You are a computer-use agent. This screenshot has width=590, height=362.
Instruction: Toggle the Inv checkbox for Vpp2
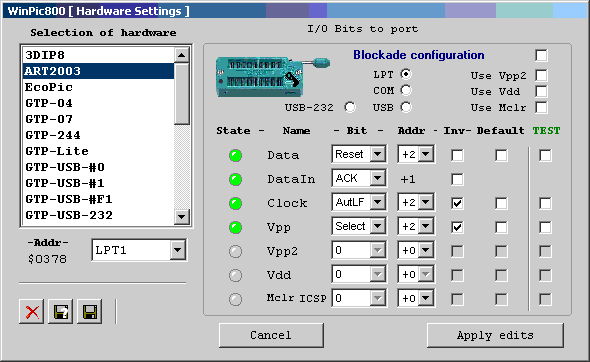click(457, 251)
